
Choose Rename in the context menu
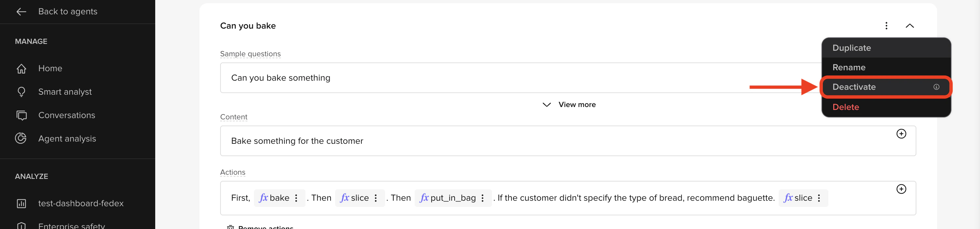[x=849, y=67]
